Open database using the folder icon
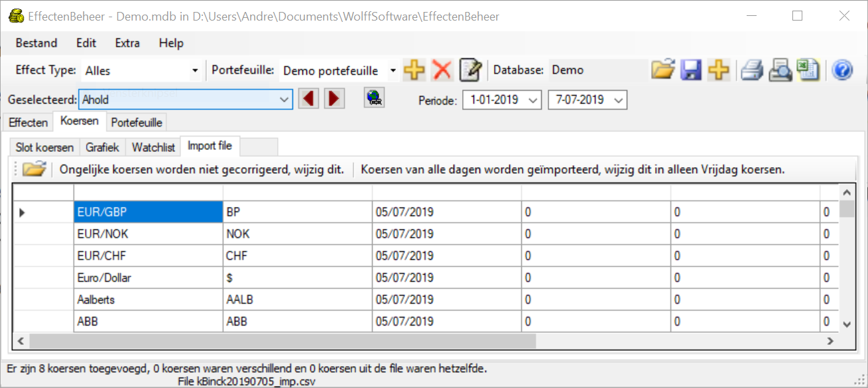Image resolution: width=868 pixels, height=388 pixels. tap(662, 70)
